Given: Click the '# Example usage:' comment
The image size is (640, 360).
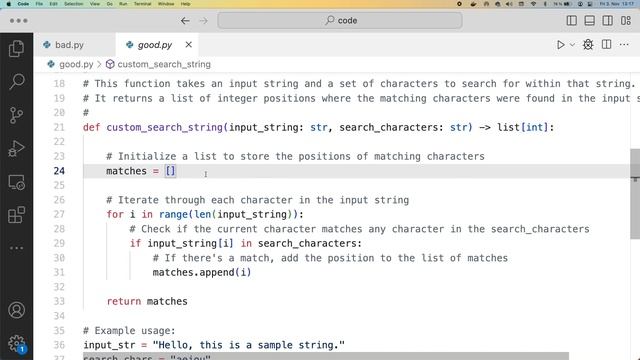Looking at the screenshot, I should click(x=129, y=331).
